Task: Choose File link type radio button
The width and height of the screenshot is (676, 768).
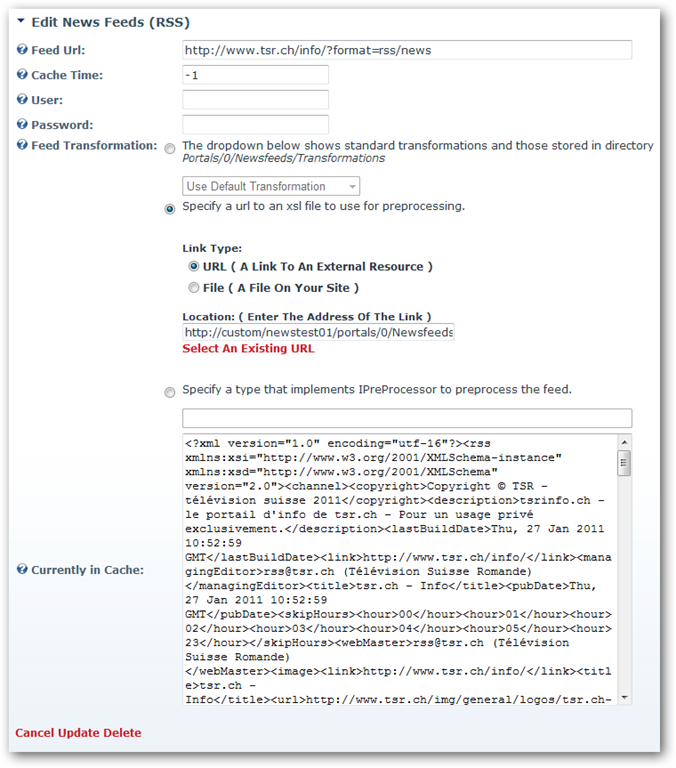Action: pos(193,288)
